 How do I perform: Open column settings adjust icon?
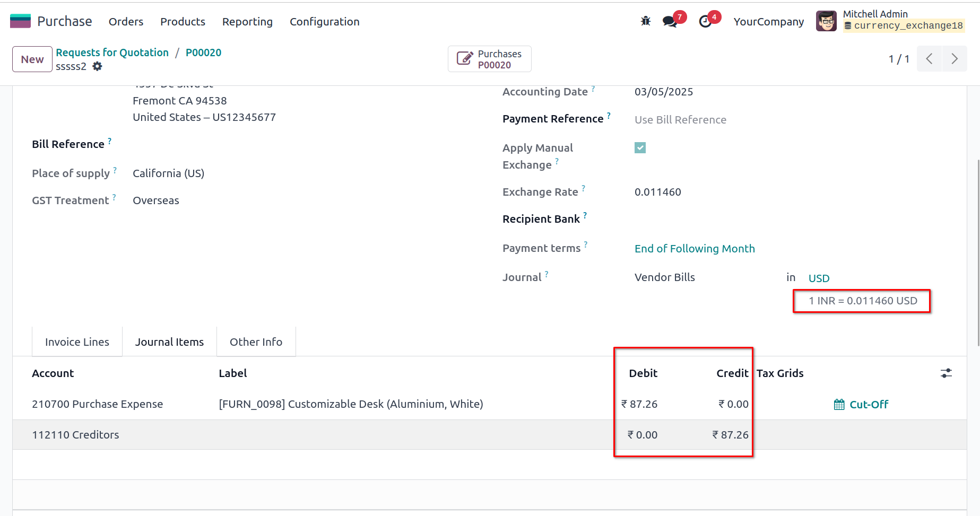946,373
